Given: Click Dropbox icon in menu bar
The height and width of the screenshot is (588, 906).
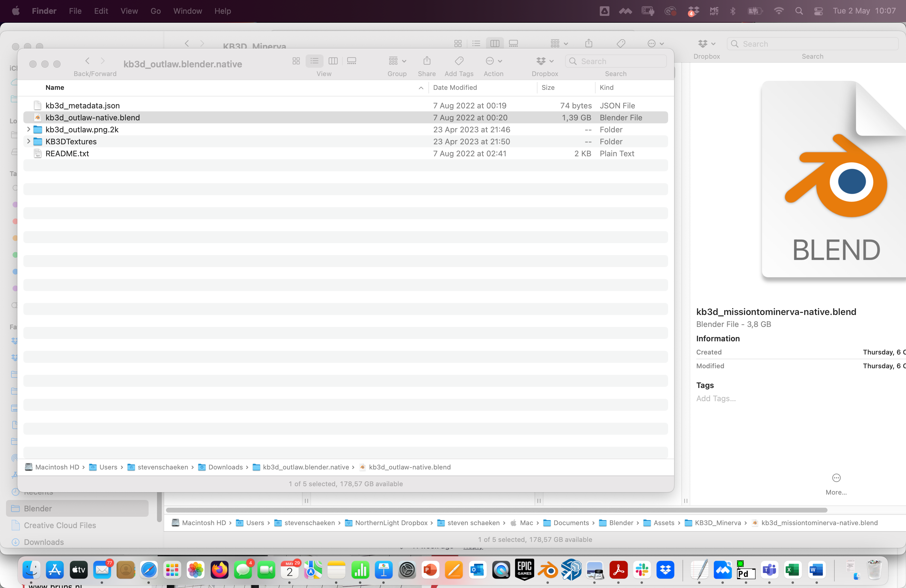Looking at the screenshot, I should [x=693, y=11].
